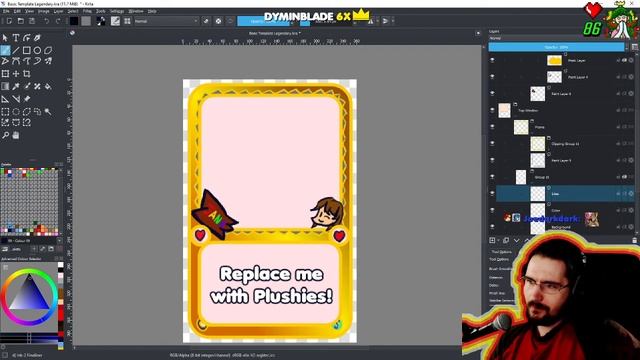Viewport: 640px width, 360px height.
Task: Add a new layer in Layers panel
Action: (492, 240)
